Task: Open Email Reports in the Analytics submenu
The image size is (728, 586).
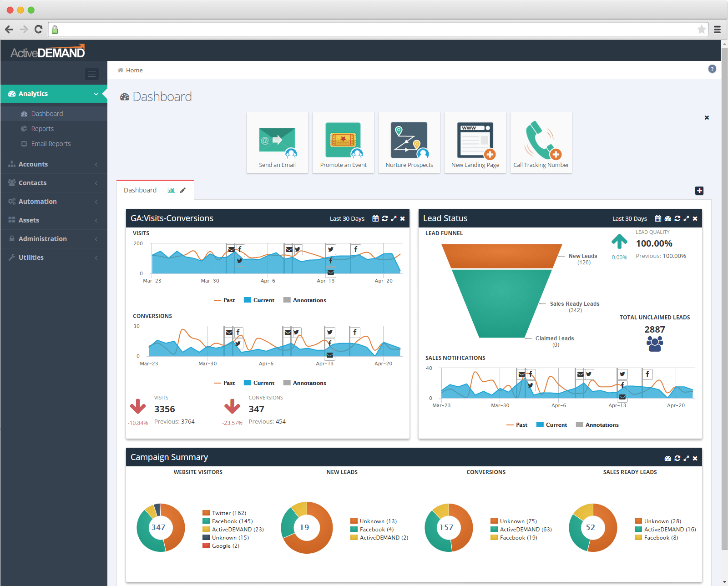Action: (54, 144)
